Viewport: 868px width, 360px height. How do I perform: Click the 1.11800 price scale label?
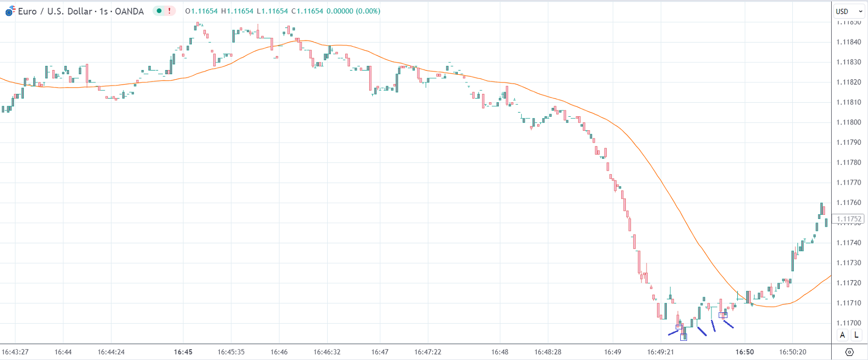849,122
